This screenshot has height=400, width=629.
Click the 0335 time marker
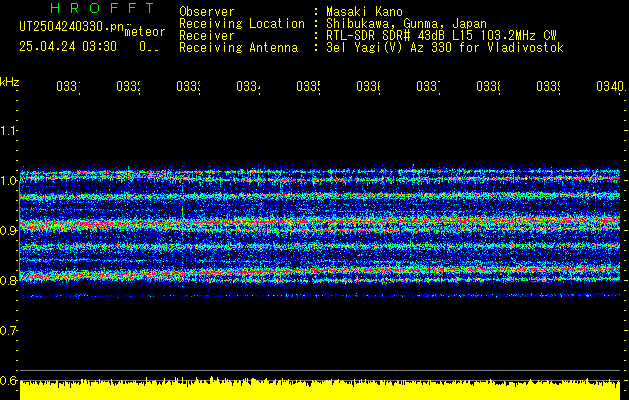tap(308, 87)
